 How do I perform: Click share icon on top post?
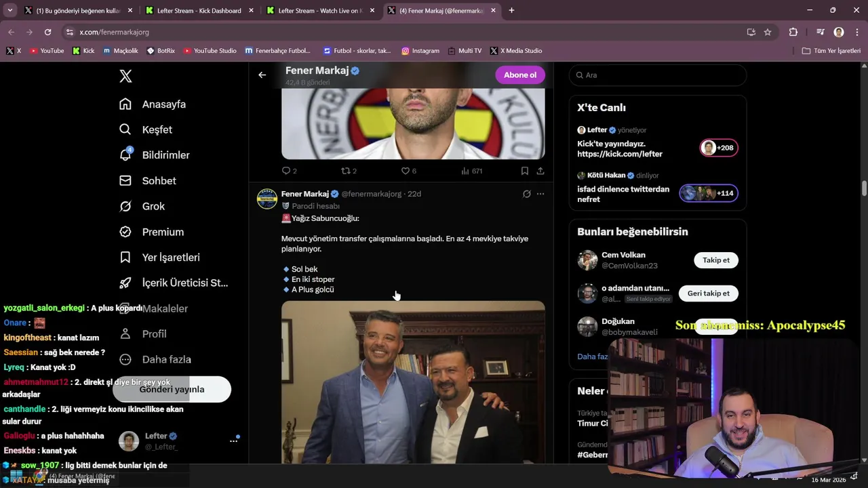[x=540, y=171]
